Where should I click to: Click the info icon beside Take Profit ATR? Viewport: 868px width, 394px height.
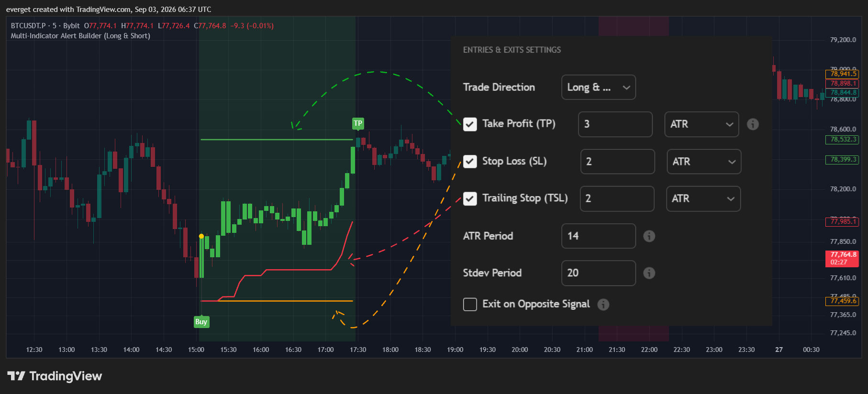tap(753, 124)
